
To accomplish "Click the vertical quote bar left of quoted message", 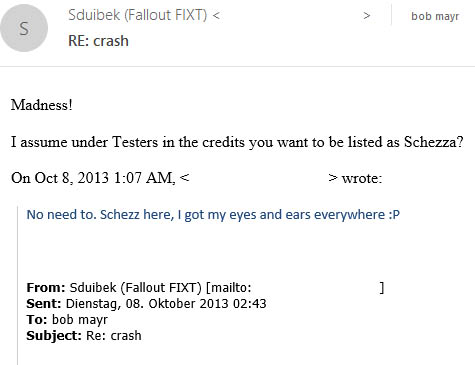I will [x=18, y=285].
